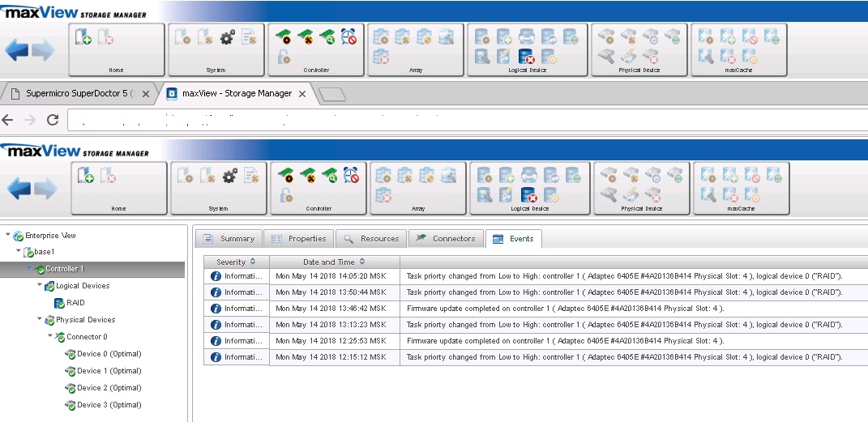Click the controller gear icon in the lower Controller group
The image size is (868, 422).
point(285,176)
